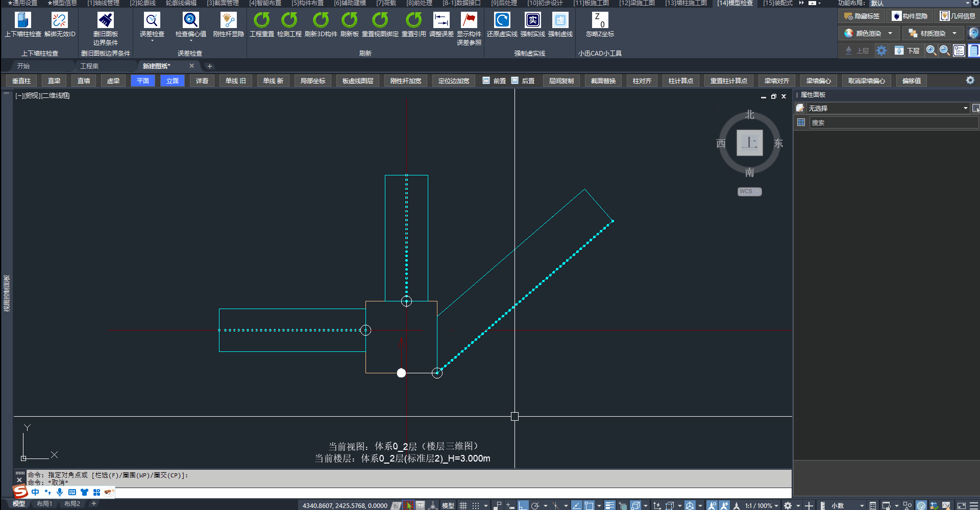Image resolution: width=980 pixels, height=510 pixels.
Task: Click the 解绑无效ID broken-link icon
Action: click(x=59, y=20)
